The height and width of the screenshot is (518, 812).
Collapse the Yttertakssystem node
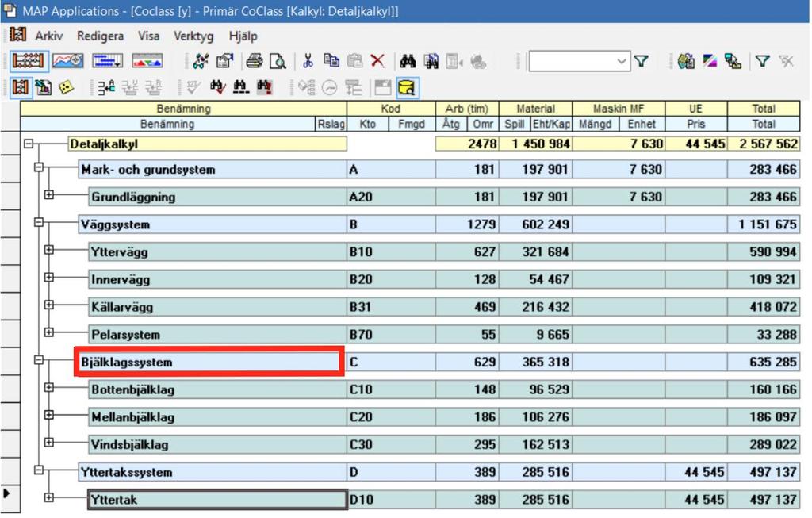point(39,470)
